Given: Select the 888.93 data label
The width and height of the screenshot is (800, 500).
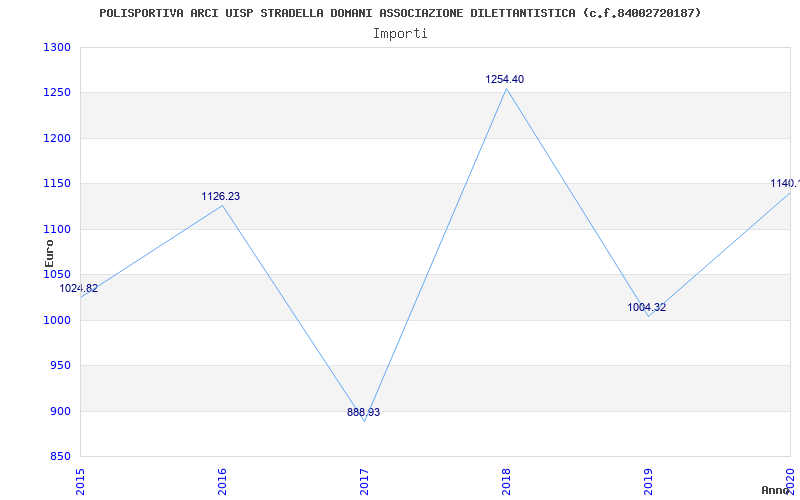Looking at the screenshot, I should (x=363, y=412).
